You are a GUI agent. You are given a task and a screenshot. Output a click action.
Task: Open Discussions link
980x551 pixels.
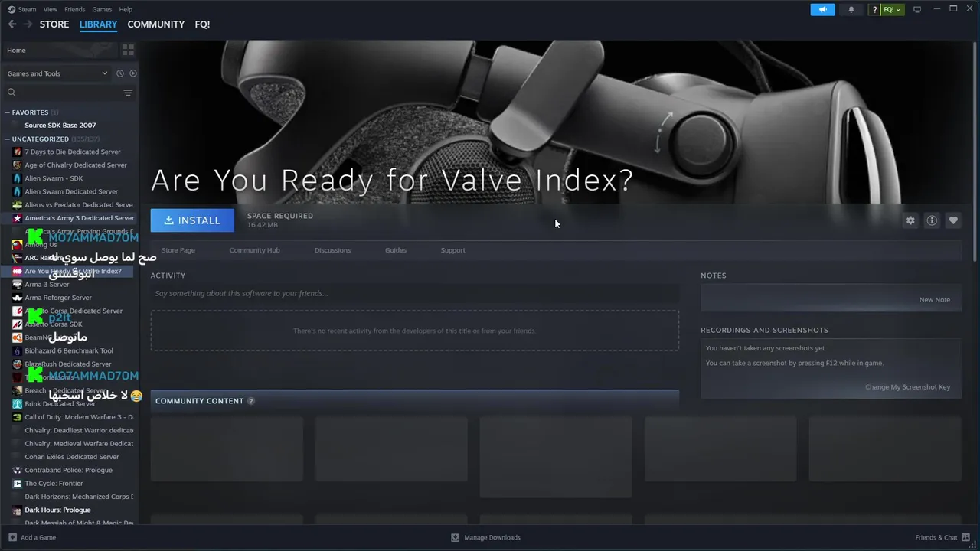[x=333, y=250]
